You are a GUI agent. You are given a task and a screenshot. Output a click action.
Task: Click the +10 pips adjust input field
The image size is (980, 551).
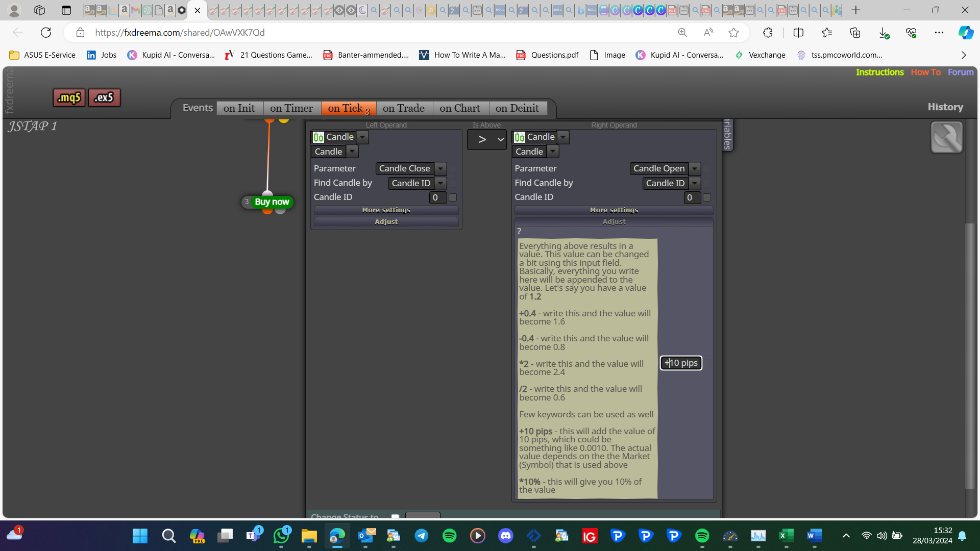(681, 363)
